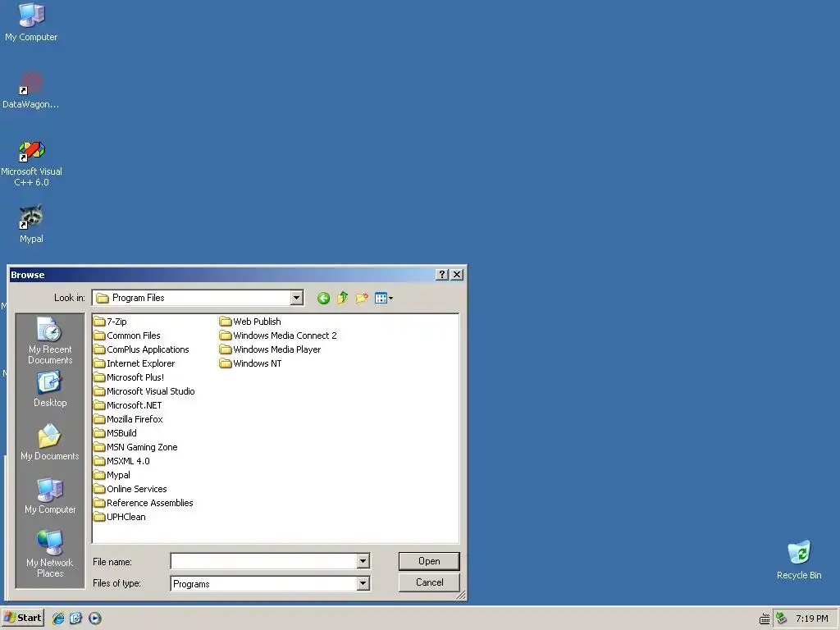The width and height of the screenshot is (840, 630).
Task: Select the My Computer desktop icon
Action: [31, 22]
